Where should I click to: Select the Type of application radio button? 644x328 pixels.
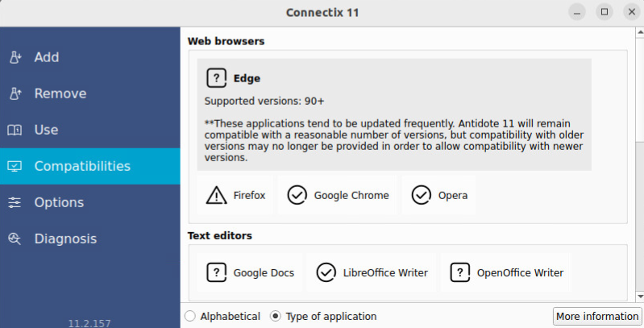point(276,316)
